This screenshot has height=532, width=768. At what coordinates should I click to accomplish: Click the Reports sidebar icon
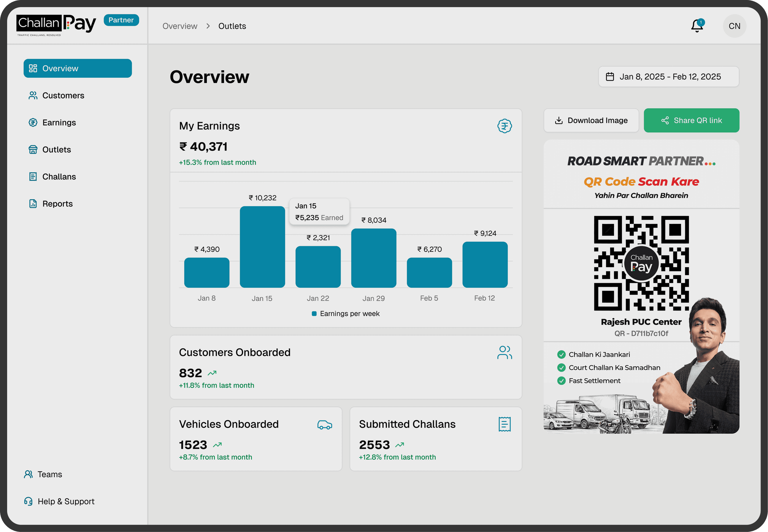(33, 203)
